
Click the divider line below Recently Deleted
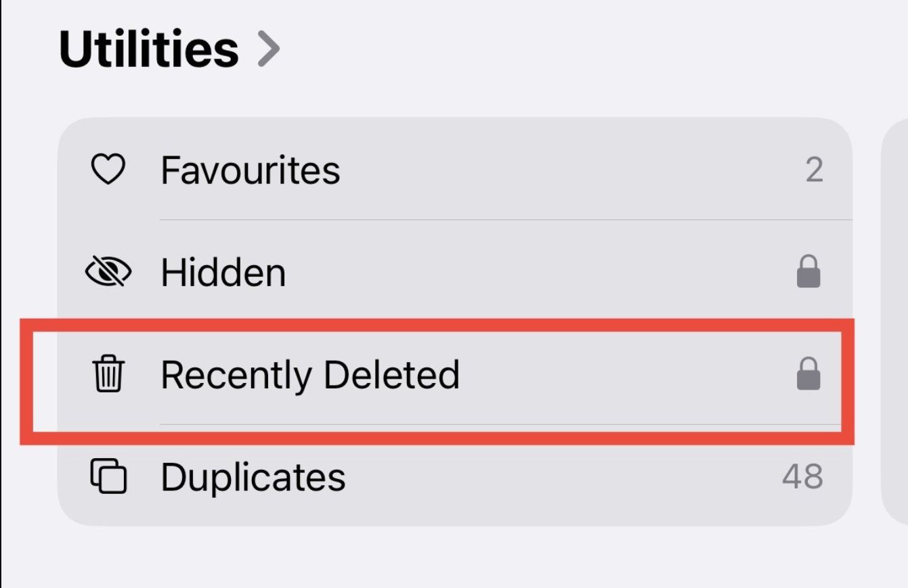[500, 425]
